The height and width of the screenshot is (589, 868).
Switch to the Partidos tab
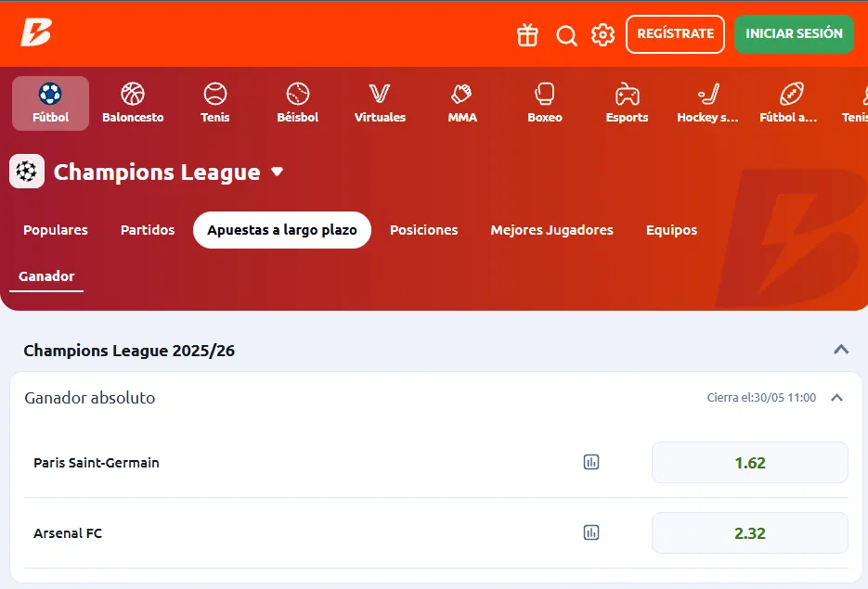(148, 230)
